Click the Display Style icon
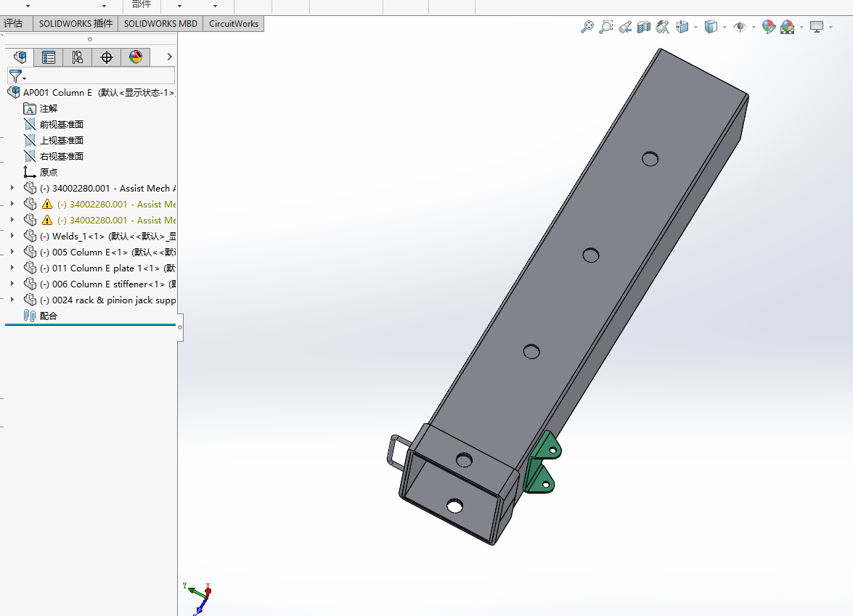 pos(711,27)
